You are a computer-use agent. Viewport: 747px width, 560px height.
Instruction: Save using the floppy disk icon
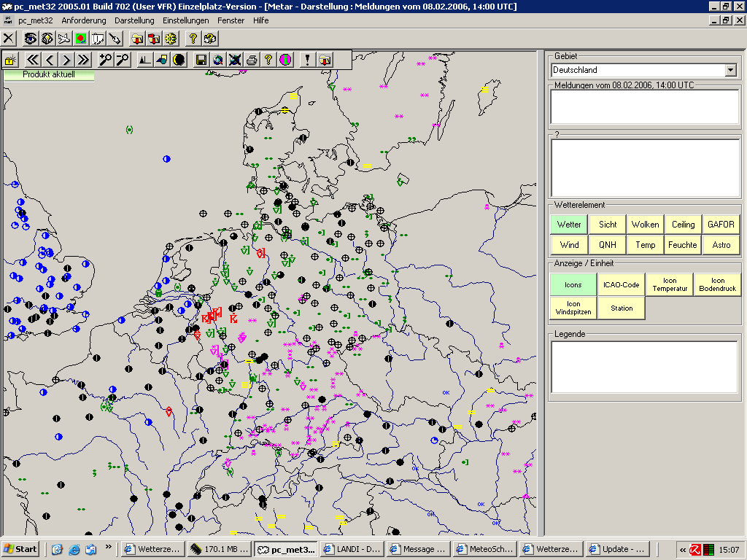(201, 60)
